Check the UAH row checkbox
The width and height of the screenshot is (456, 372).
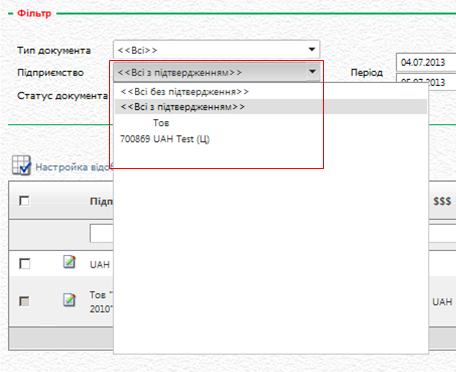pos(24,264)
